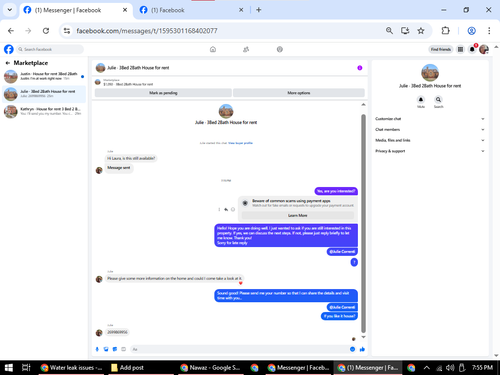Screen dimensions: 500x375
Task: Open the emoji picker in message field
Action: point(352,349)
